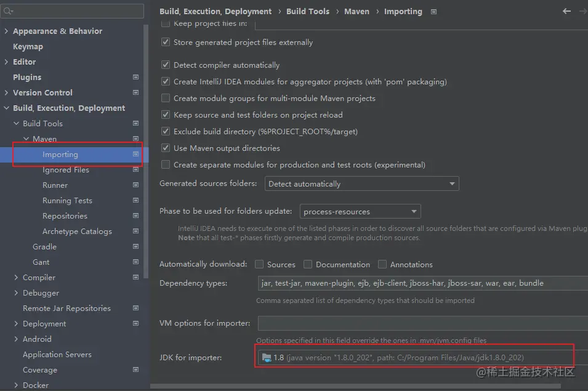Click the back arrow in settings header
Image resolution: width=588 pixels, height=391 pixels.
[566, 11]
